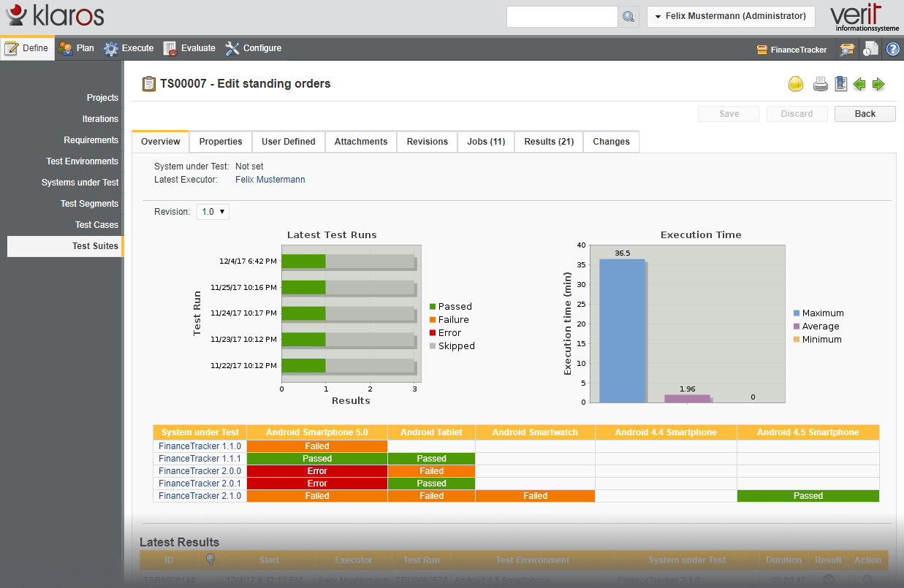The height and width of the screenshot is (588, 904).
Task: Go to previous test suite arrow
Action: coord(859,84)
